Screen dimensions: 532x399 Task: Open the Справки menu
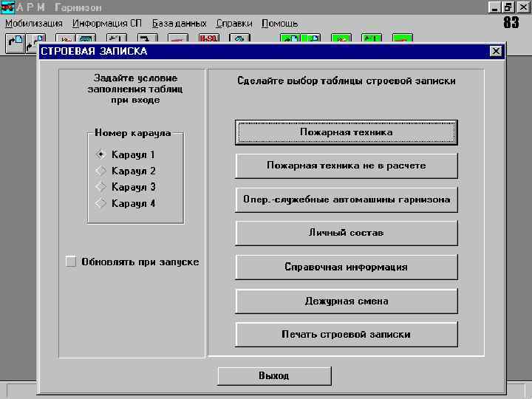click(234, 24)
